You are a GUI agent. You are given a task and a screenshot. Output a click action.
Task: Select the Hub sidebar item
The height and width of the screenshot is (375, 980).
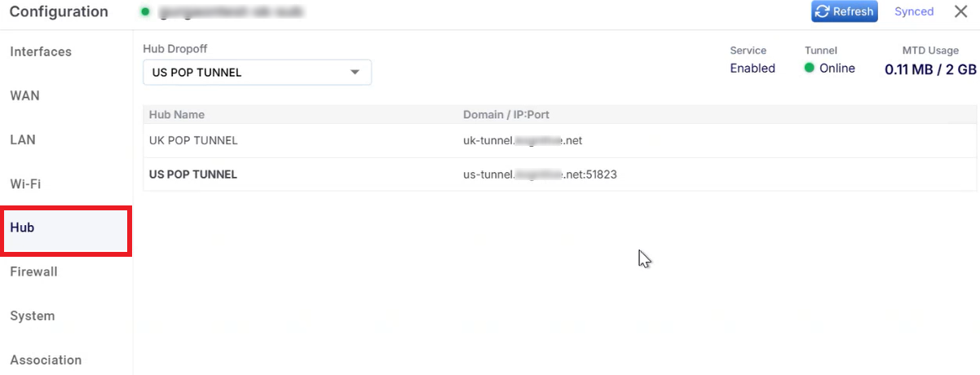coord(65,232)
